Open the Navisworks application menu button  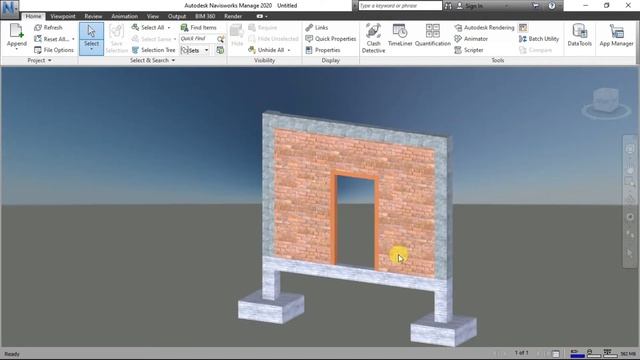[x=10, y=9]
